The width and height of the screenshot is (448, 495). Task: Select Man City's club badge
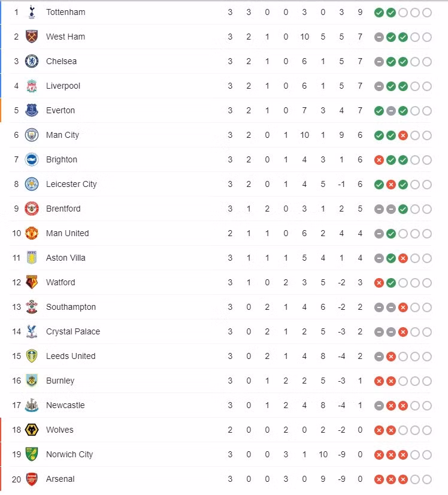(31, 135)
